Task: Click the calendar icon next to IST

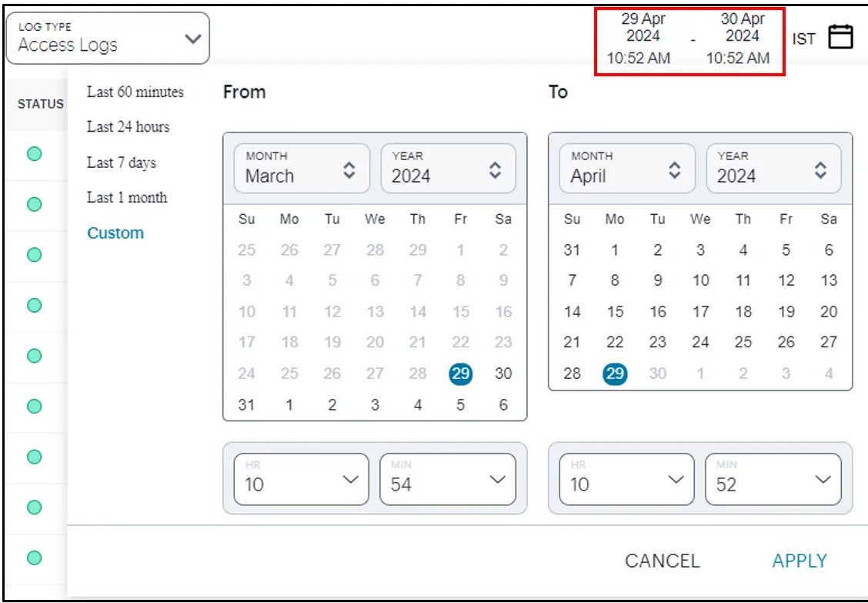Action: pos(840,38)
